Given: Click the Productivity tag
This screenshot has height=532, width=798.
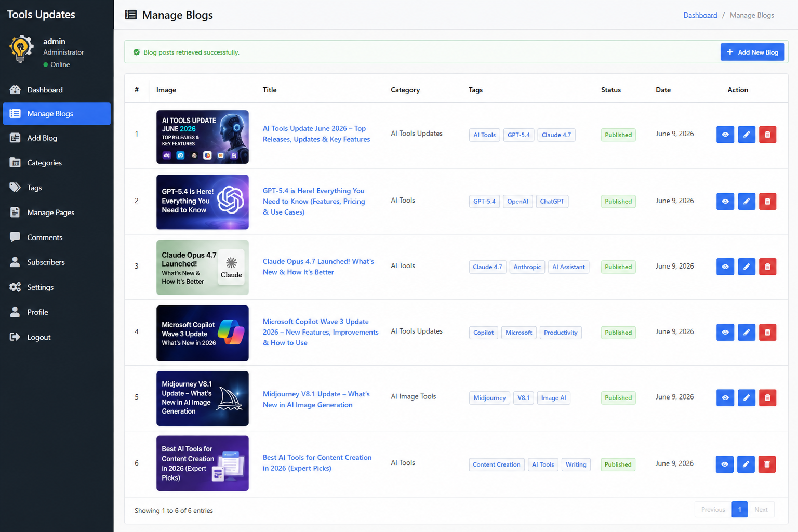Looking at the screenshot, I should (561, 332).
